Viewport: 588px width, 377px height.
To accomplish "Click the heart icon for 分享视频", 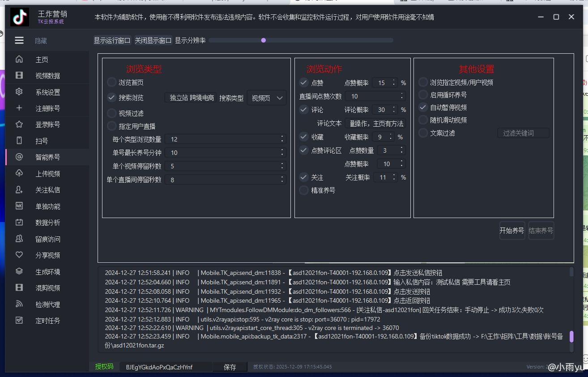I will [x=19, y=255].
